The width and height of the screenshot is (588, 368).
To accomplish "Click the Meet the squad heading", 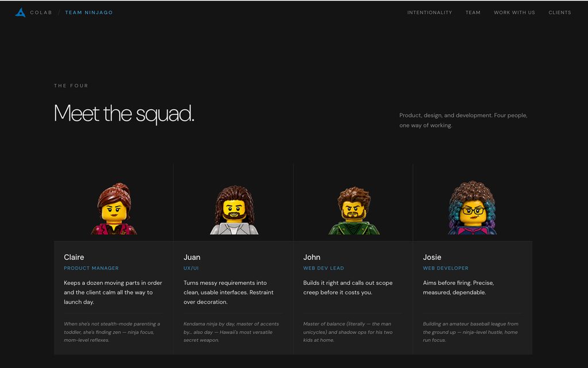I will coord(124,113).
